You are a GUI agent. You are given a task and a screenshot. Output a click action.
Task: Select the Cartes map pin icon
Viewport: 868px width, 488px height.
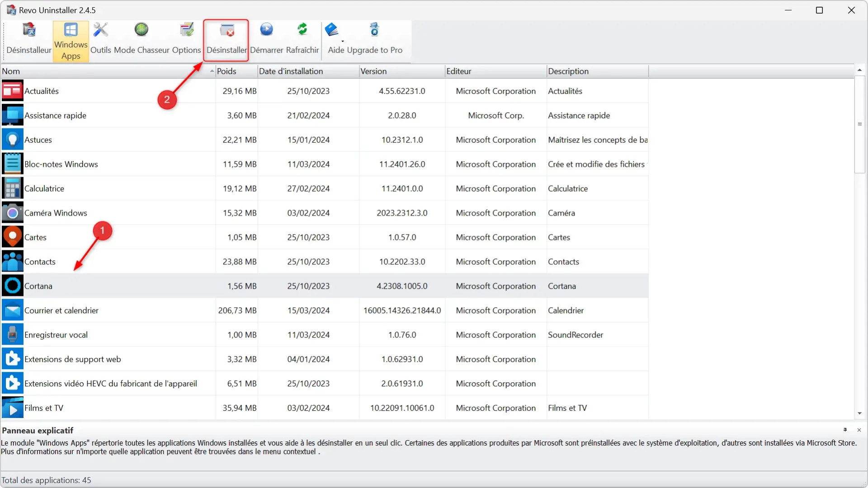point(12,237)
